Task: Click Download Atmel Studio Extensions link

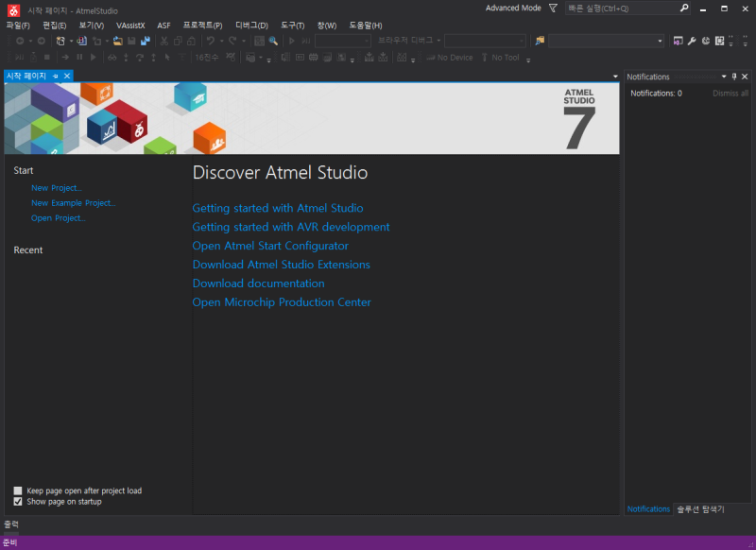Action: point(281,265)
